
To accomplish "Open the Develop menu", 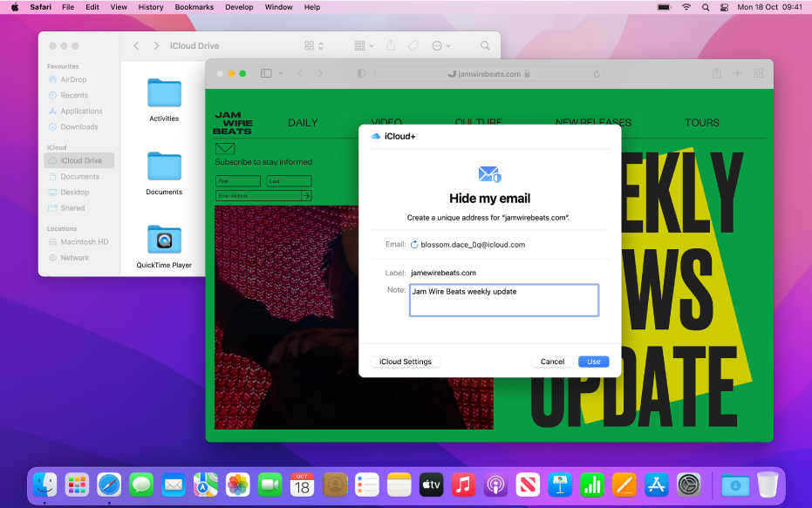I will click(x=239, y=7).
